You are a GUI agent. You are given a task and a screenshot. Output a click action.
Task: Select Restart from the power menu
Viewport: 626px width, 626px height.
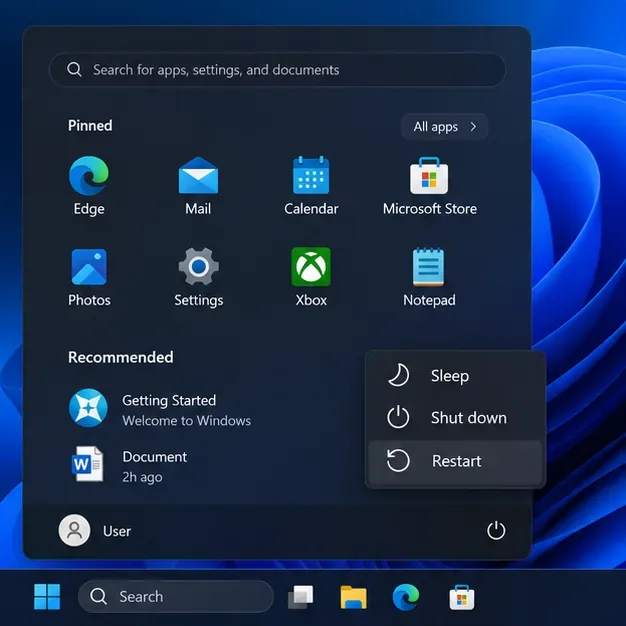[455, 461]
